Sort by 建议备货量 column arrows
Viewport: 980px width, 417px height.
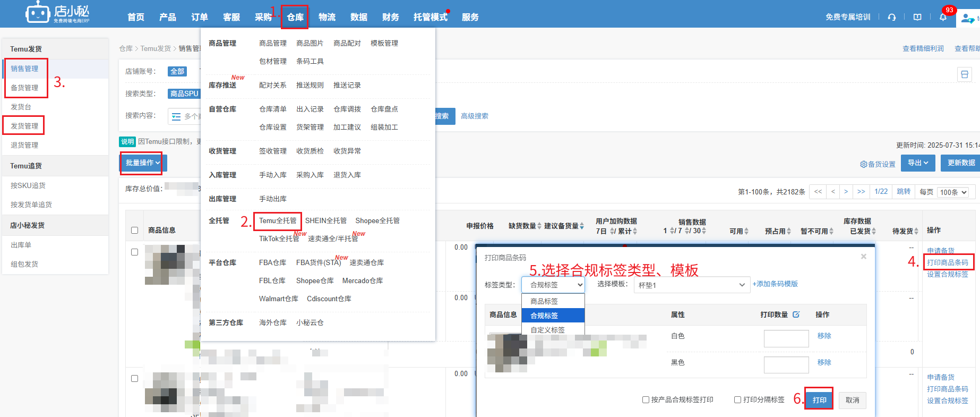(x=582, y=226)
